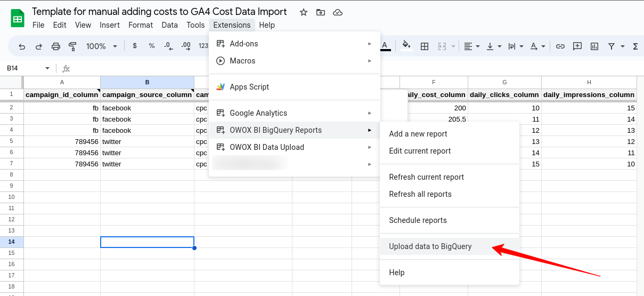Screen dimensions: 644x296
Task: Click the Borders toolbar icon
Action: pyautogui.click(x=425, y=46)
